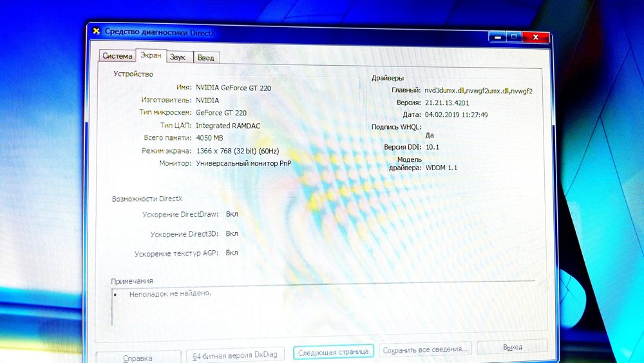Select the device name NVIDIA GeForce GT 220
The width and height of the screenshot is (644, 363).
tap(233, 88)
